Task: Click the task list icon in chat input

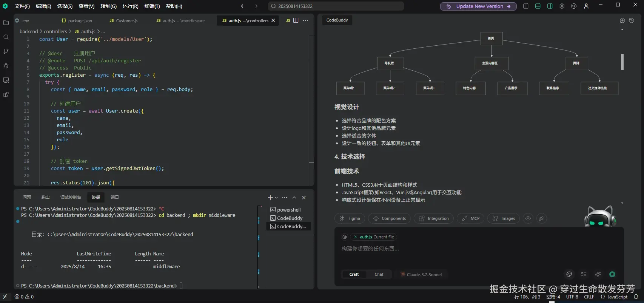Action: 584,274
